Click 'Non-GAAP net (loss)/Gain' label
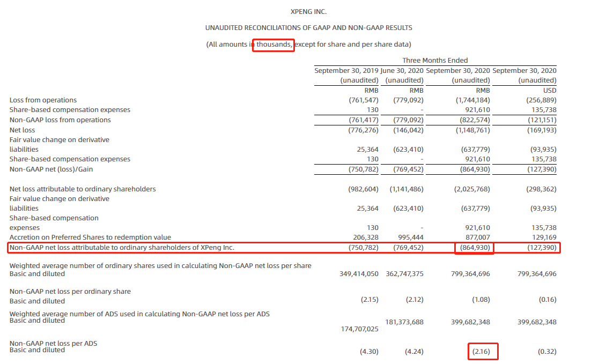Image resolution: width=599 pixels, height=364 pixels. click(51, 169)
